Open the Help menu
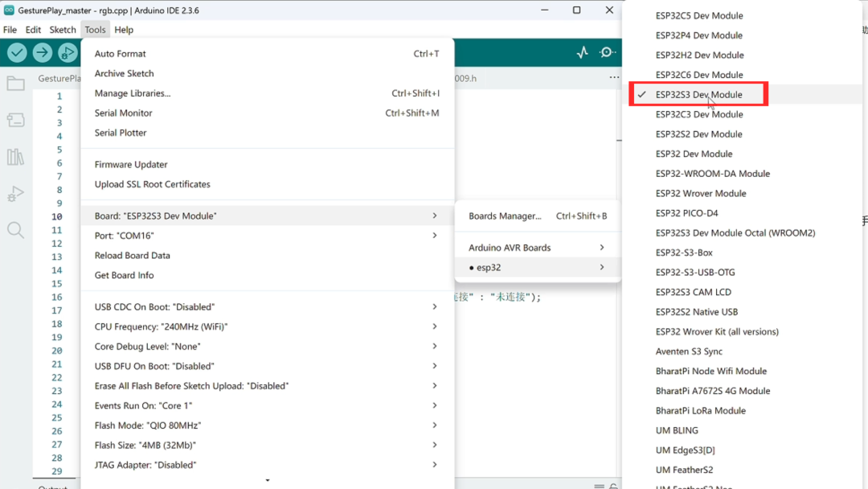The height and width of the screenshot is (489, 868). click(x=124, y=30)
